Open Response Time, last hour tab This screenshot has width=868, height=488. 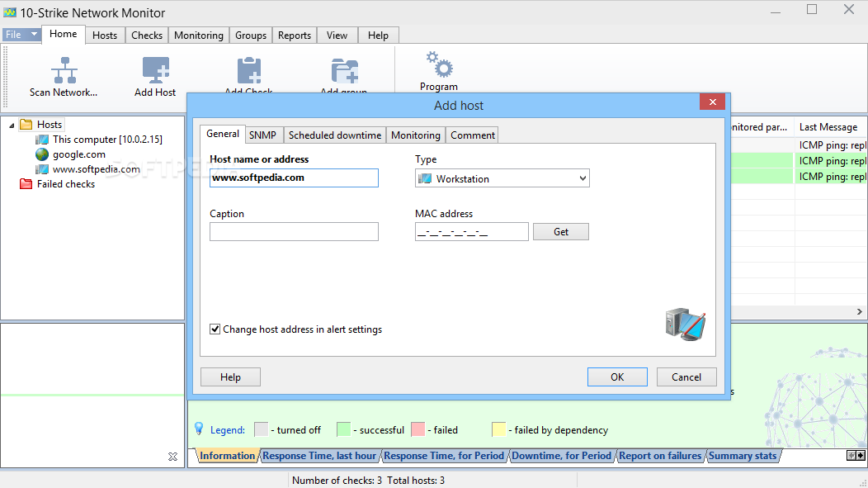point(319,455)
